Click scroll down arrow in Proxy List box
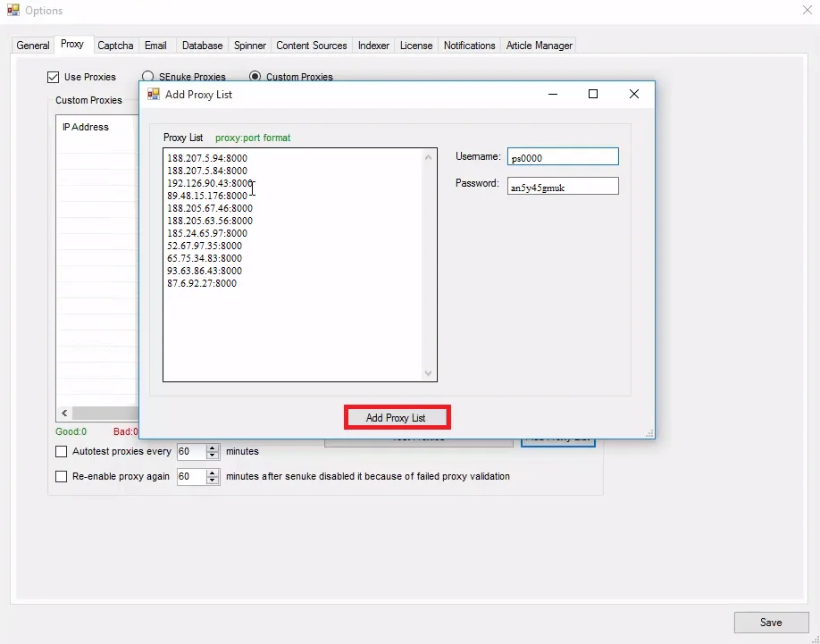This screenshot has height=644, width=820. pos(428,372)
